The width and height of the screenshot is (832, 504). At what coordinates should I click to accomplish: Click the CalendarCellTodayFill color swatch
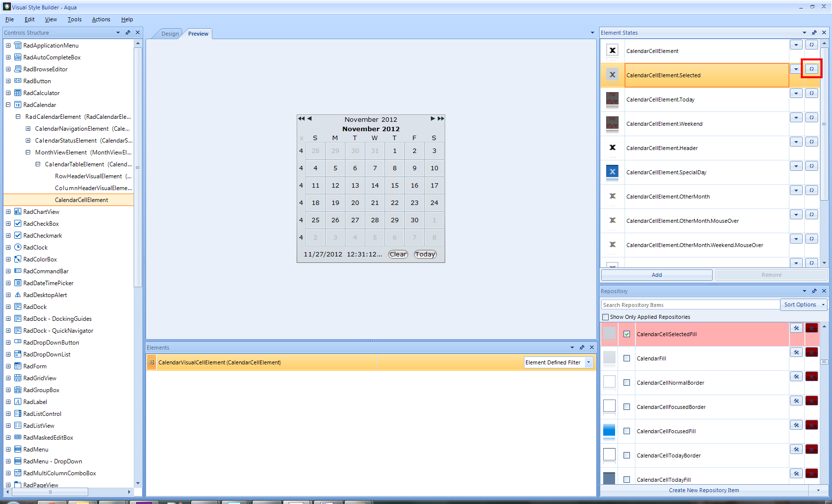pyautogui.click(x=609, y=478)
